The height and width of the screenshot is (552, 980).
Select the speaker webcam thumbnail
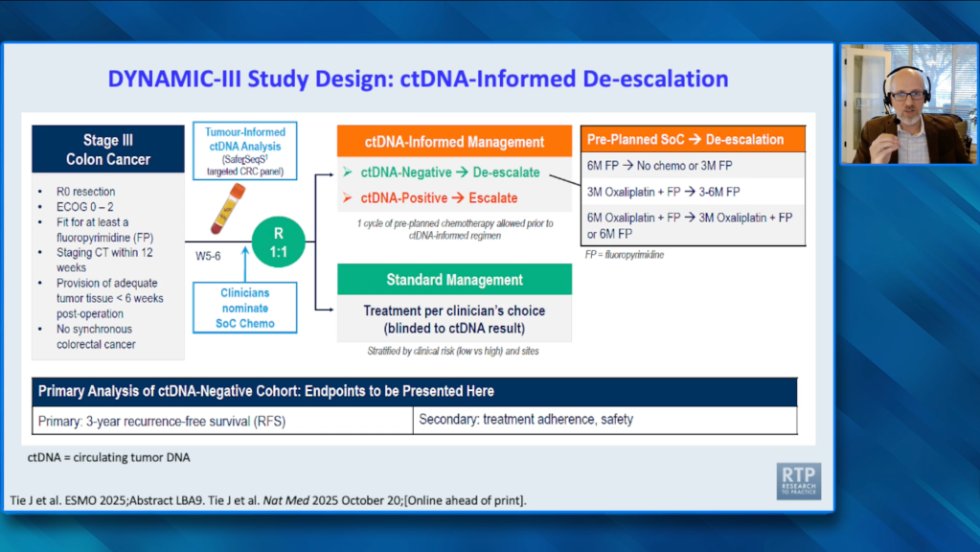pyautogui.click(x=909, y=104)
